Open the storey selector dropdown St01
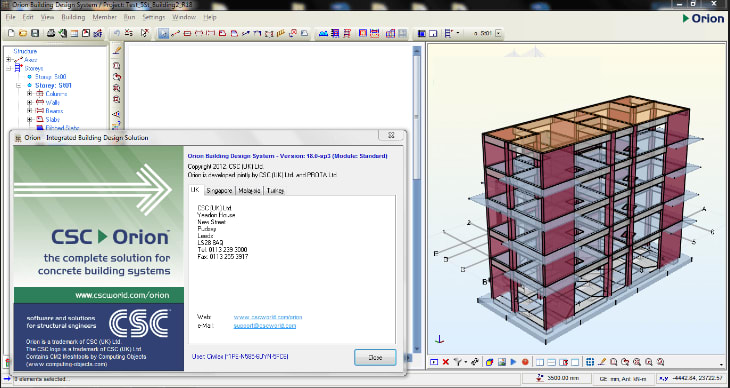730x388 pixels. pos(499,34)
